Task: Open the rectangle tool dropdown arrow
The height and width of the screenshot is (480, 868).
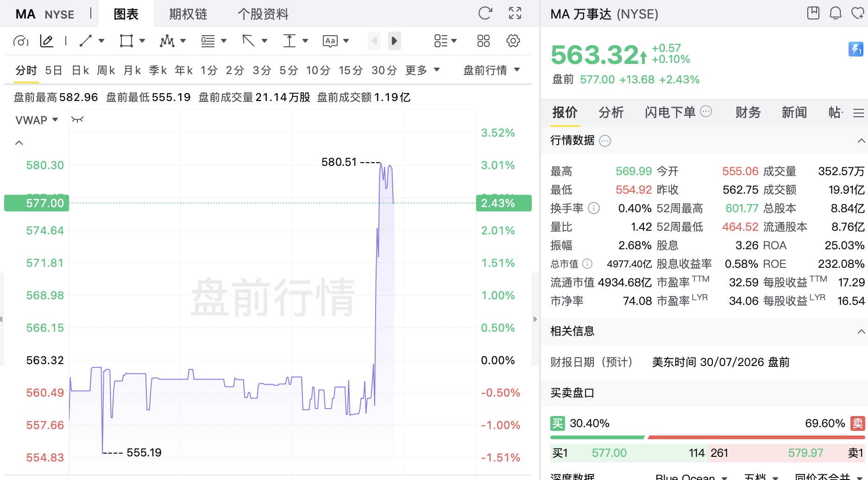Action: pos(142,41)
